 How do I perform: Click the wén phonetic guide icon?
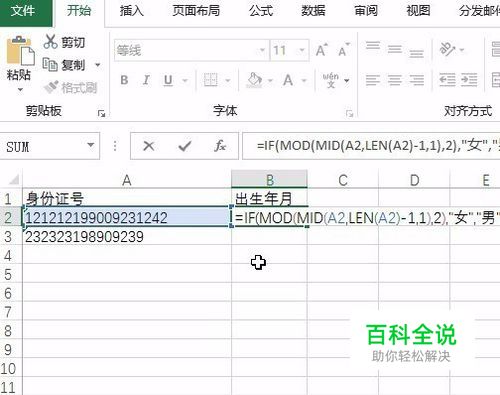[x=330, y=80]
